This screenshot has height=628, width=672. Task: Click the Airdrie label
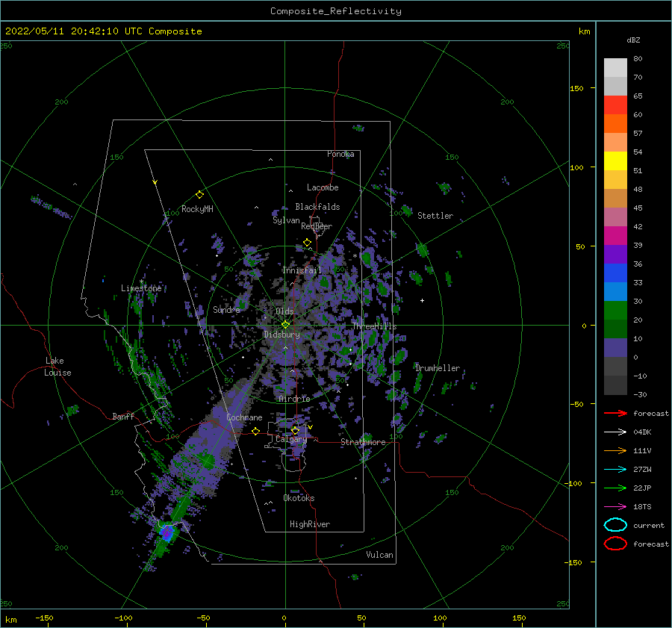294,399
